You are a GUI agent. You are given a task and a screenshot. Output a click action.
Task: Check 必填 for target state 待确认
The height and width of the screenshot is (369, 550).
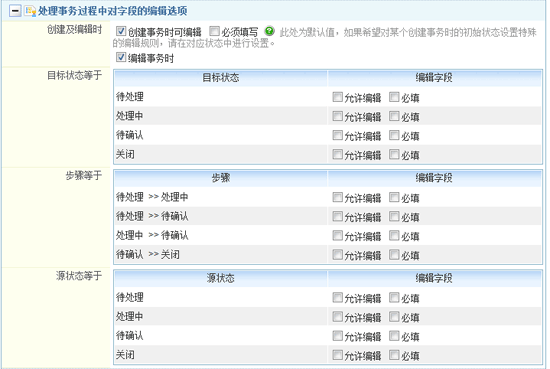(394, 135)
